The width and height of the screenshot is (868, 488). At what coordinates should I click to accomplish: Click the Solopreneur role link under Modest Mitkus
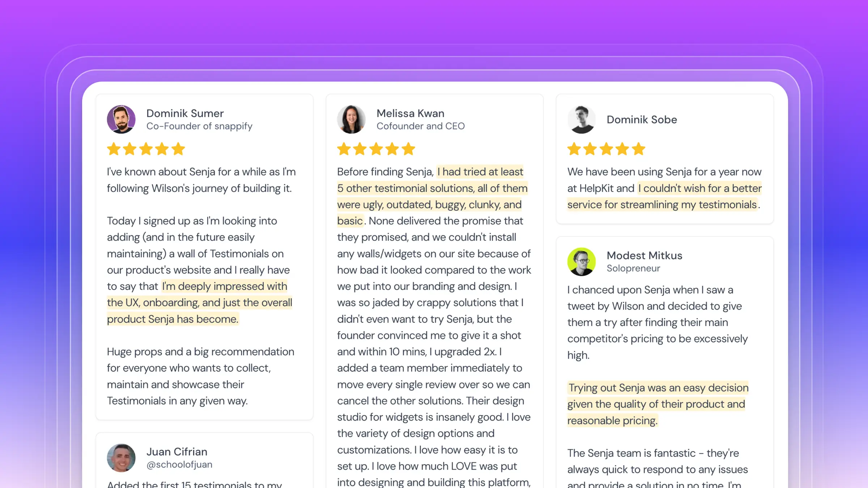[634, 267]
